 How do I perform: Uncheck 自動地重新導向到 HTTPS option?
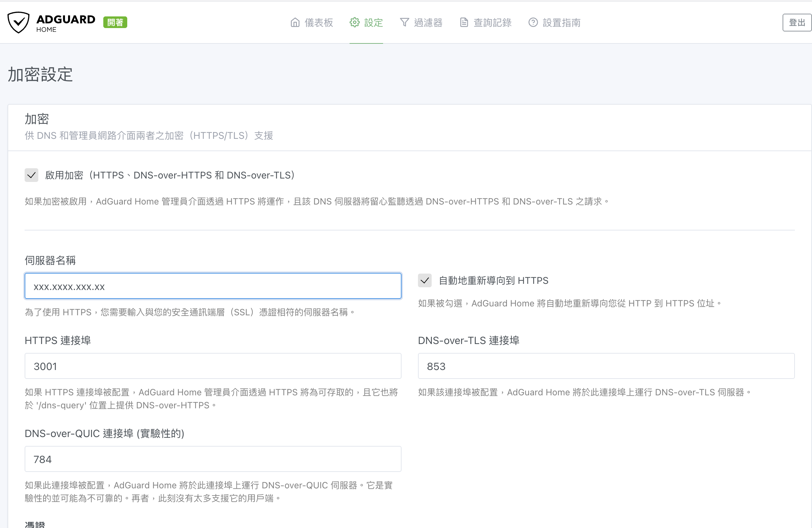click(425, 281)
